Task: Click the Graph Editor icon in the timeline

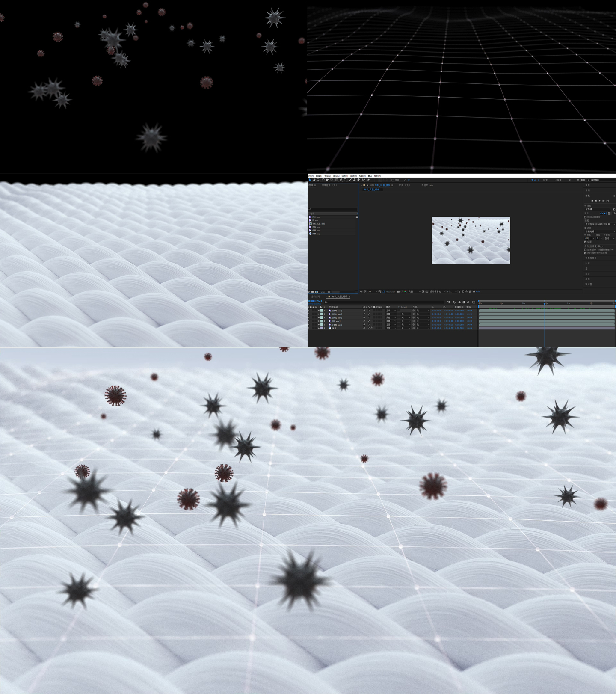Action: (x=474, y=302)
